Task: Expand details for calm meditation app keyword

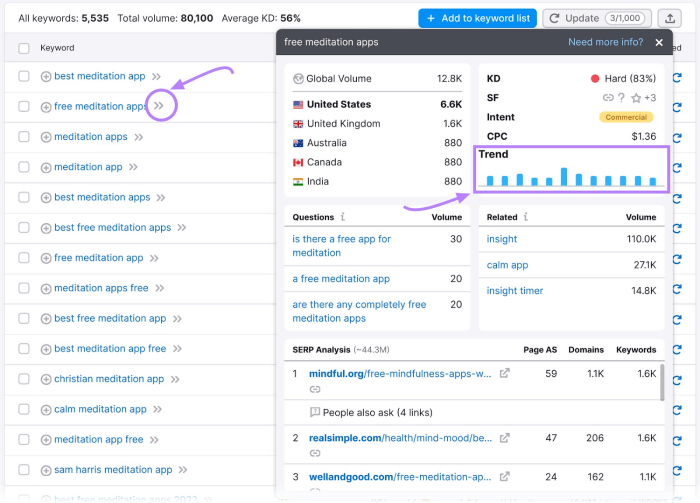Action: pyautogui.click(x=157, y=409)
